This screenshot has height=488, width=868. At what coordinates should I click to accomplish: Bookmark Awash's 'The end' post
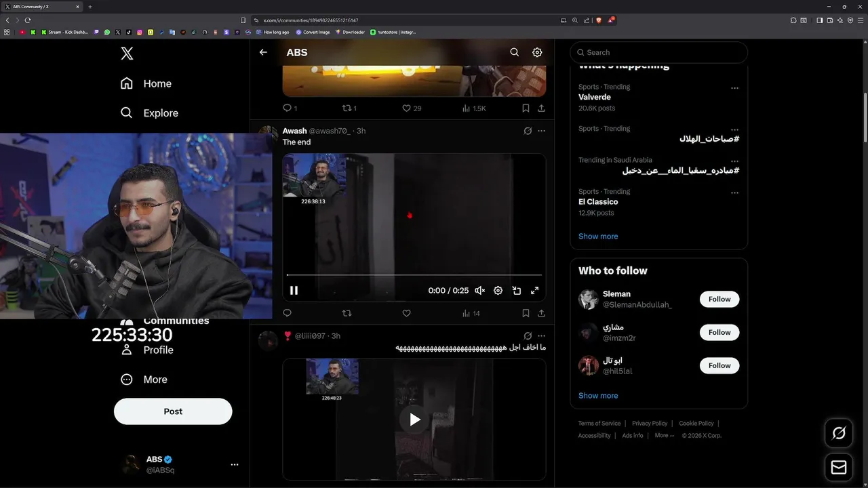pos(526,313)
